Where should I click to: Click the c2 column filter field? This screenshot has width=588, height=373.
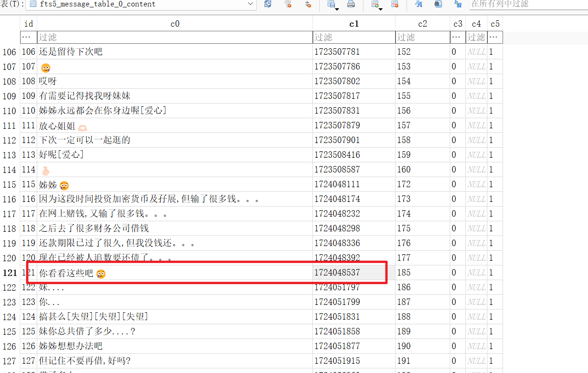(423, 37)
